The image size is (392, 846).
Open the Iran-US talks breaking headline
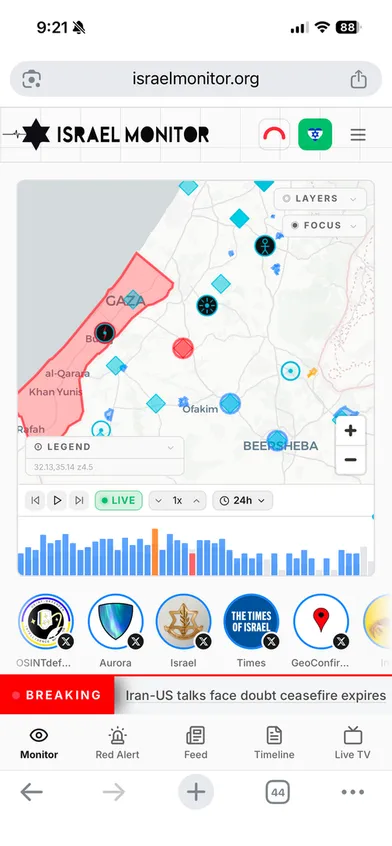tap(255, 695)
